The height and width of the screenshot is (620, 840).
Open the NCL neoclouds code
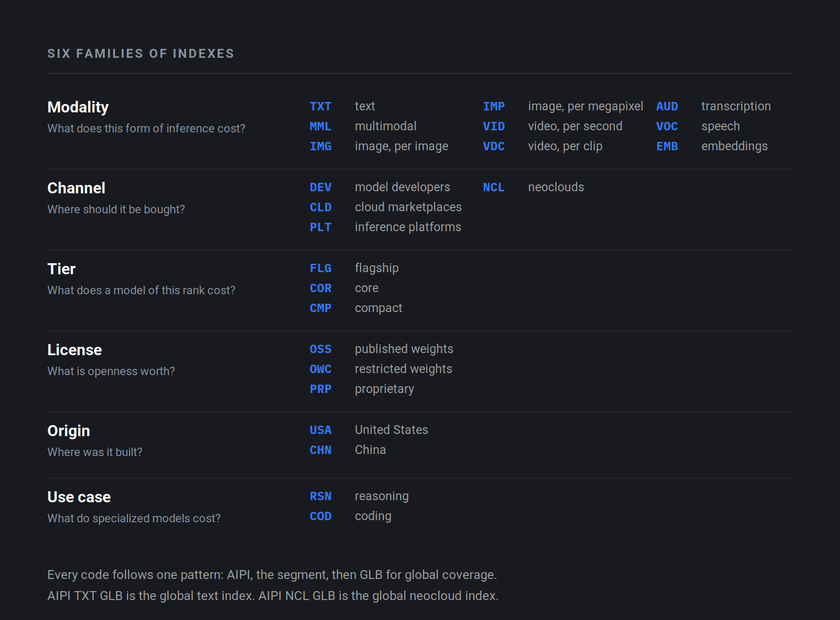[493, 187]
